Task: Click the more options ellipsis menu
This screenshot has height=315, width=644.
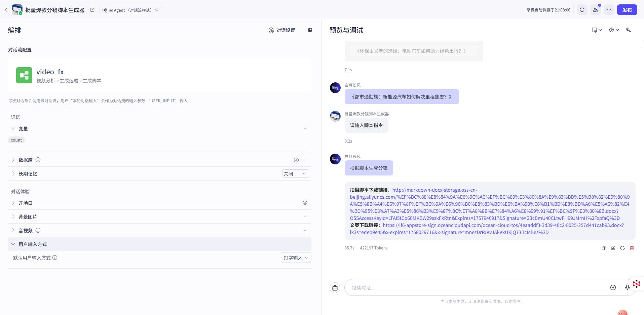Action: tap(609, 10)
